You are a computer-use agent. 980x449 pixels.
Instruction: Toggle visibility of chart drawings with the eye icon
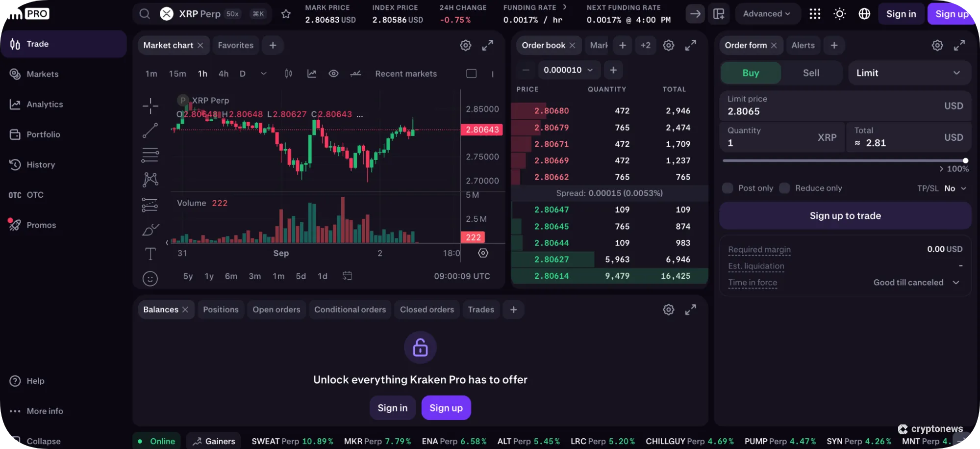(x=333, y=73)
